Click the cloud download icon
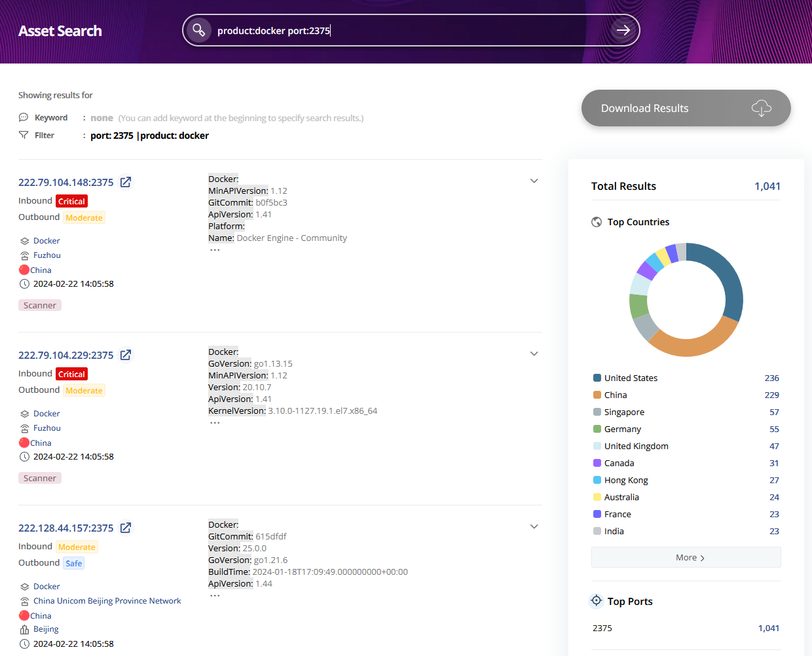 pos(761,108)
